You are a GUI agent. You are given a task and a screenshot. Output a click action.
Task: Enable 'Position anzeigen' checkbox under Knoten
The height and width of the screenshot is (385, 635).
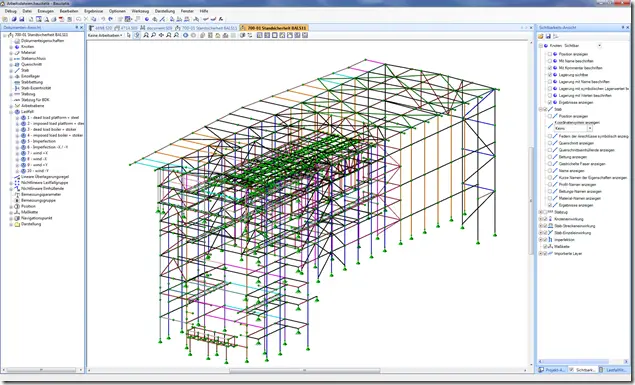550,54
